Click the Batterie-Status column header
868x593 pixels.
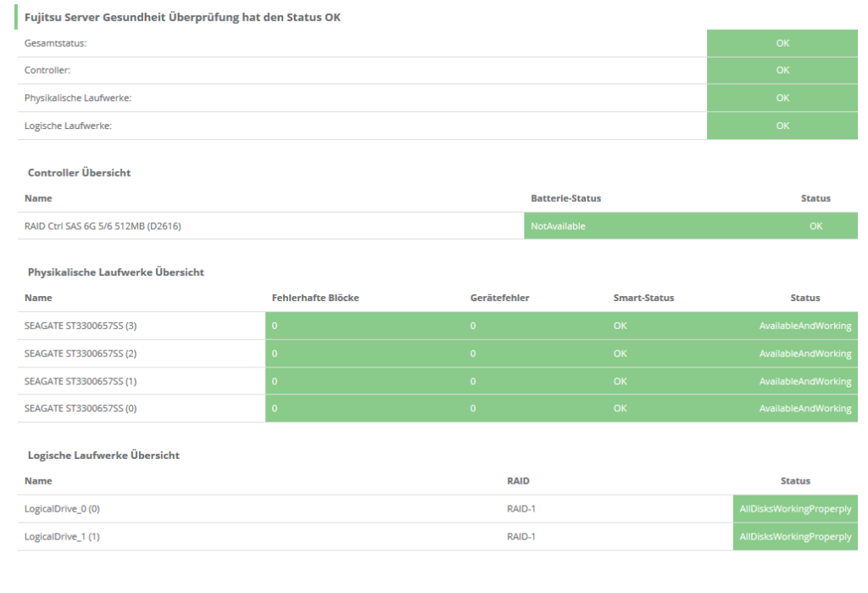(x=566, y=198)
